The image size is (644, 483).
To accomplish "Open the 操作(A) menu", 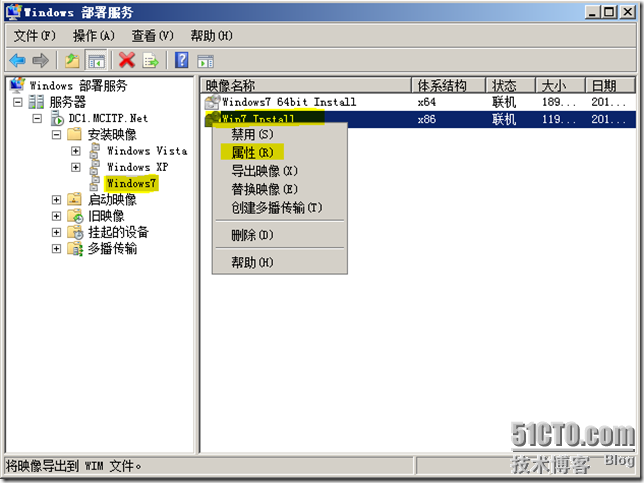I will pos(94,36).
